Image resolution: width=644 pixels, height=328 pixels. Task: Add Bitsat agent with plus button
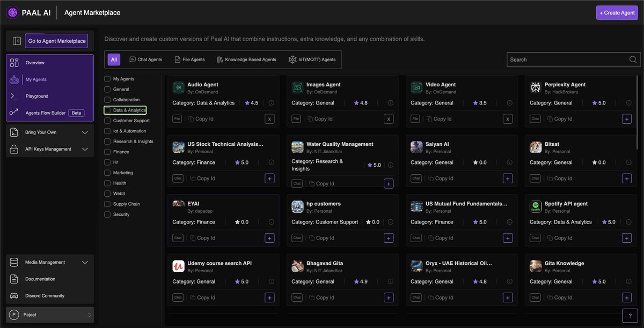tap(627, 178)
